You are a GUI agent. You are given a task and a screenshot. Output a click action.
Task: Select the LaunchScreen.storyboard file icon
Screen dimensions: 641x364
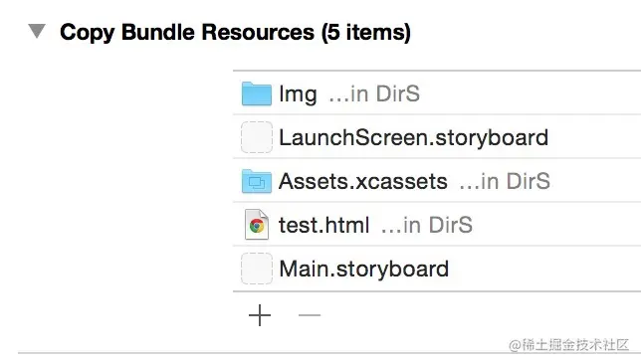pos(257,137)
